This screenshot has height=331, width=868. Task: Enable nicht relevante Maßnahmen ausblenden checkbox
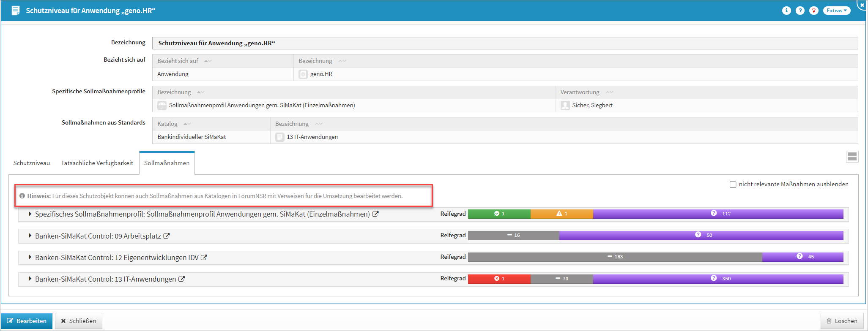[733, 184]
